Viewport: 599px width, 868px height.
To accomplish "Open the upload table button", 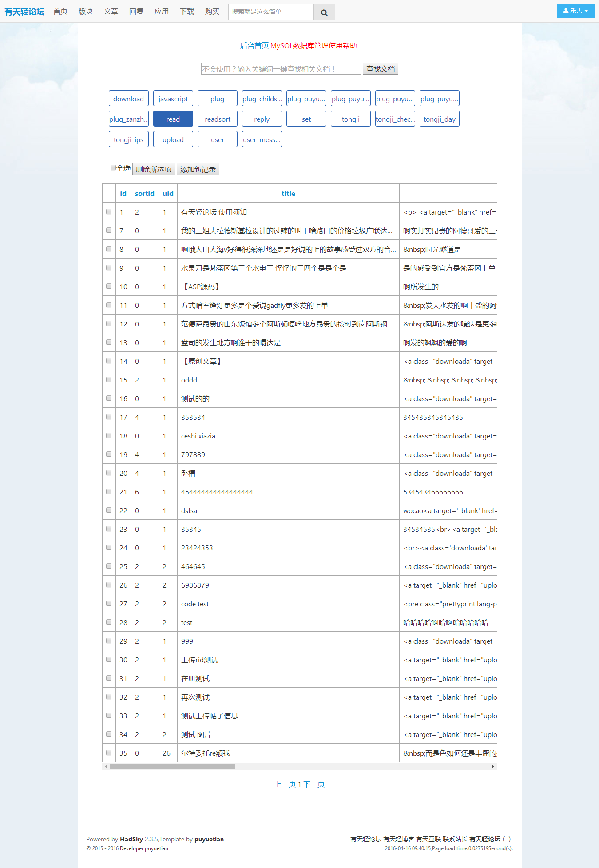I will (x=173, y=139).
